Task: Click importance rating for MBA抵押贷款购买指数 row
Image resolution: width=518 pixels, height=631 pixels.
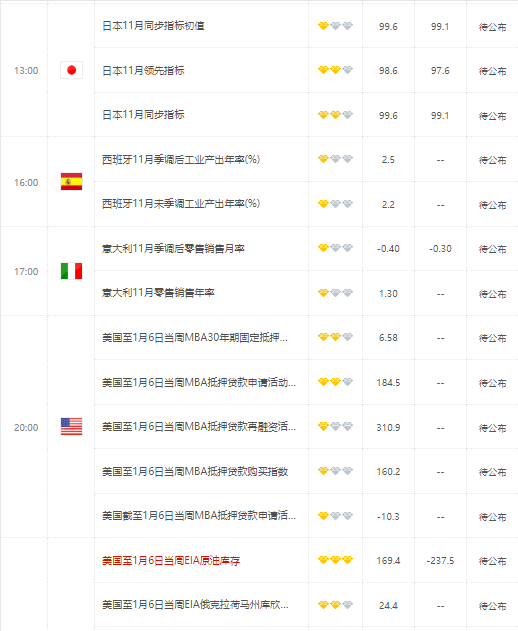Action: [x=335, y=471]
